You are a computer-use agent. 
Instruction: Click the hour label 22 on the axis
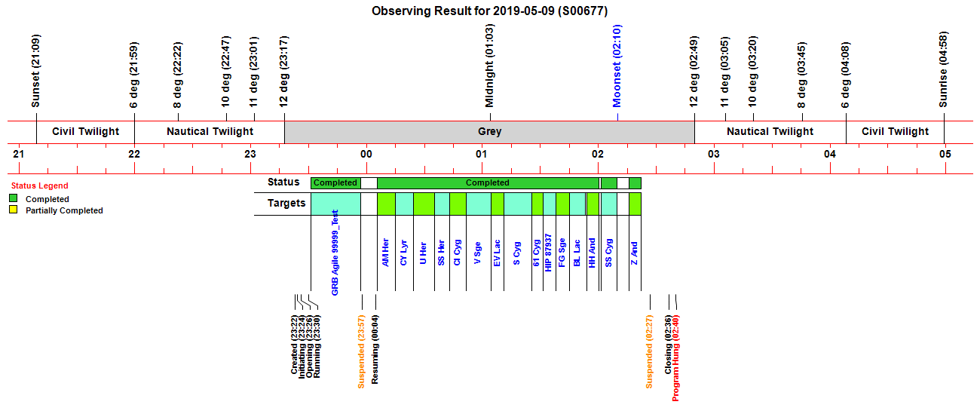click(134, 154)
